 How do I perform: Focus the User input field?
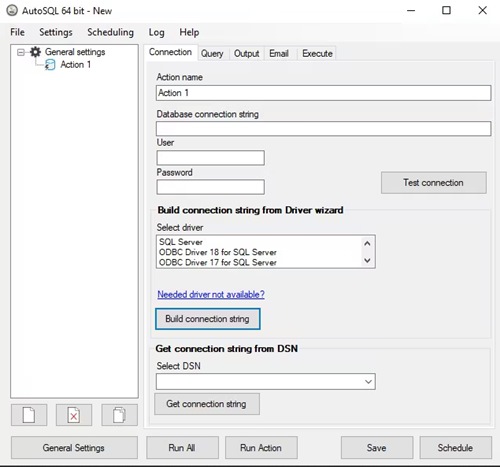[210, 158]
